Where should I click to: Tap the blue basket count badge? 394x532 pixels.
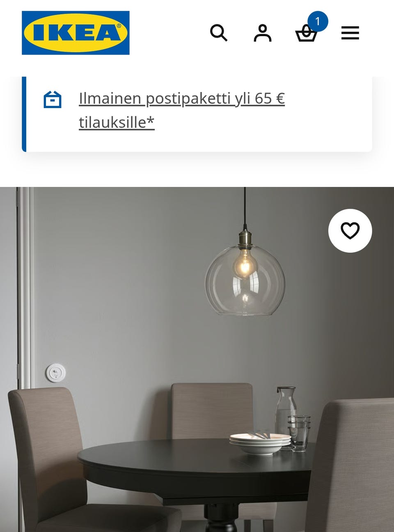pos(317,21)
